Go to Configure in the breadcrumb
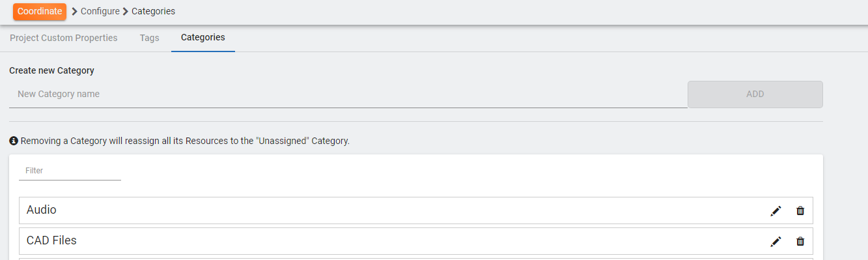 (100, 11)
